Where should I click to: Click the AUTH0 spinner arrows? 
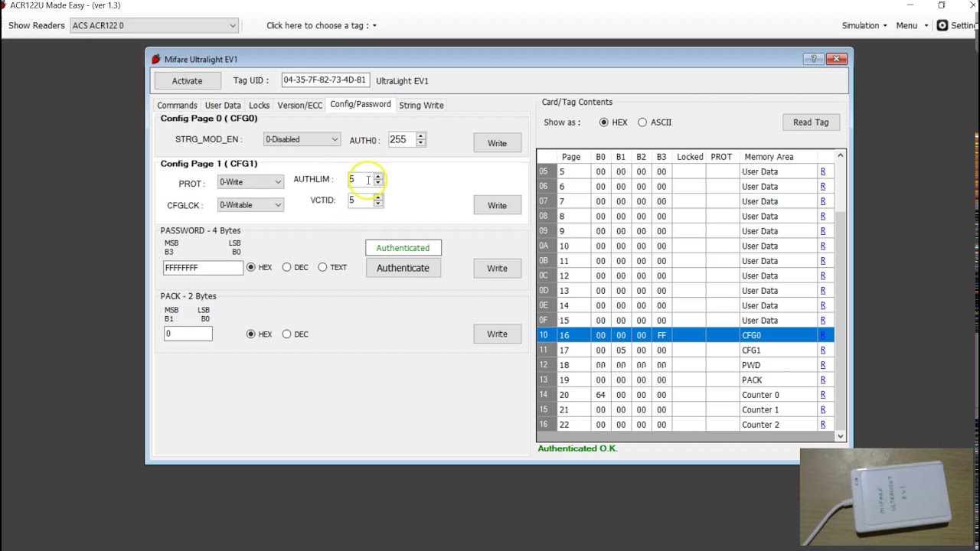[420, 140]
